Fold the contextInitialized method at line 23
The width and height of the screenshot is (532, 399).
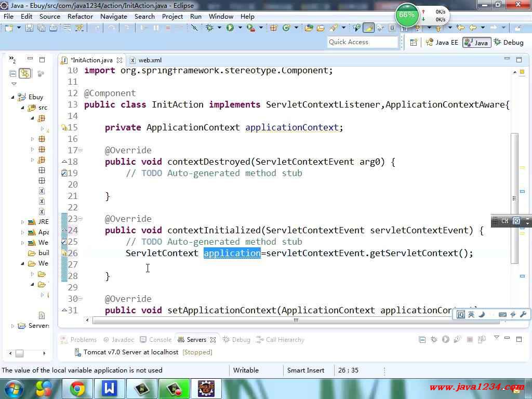(81, 219)
